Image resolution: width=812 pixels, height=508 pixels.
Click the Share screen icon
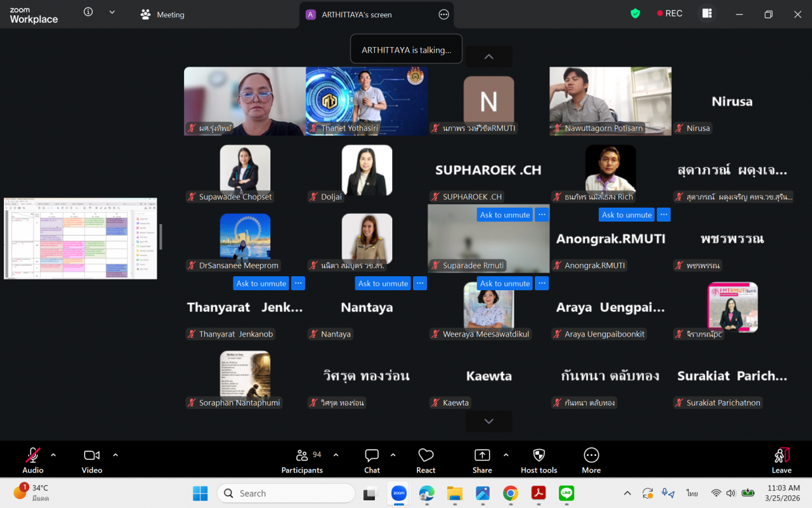tap(482, 460)
